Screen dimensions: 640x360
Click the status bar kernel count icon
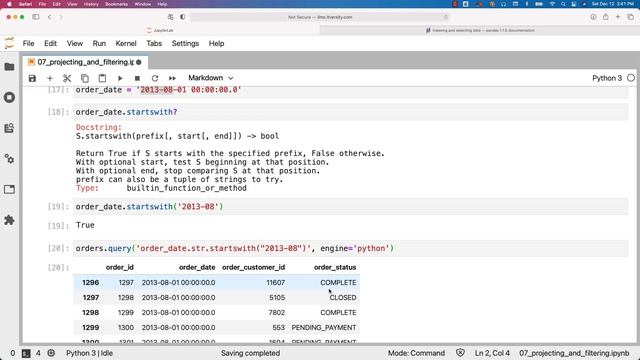tap(51, 353)
